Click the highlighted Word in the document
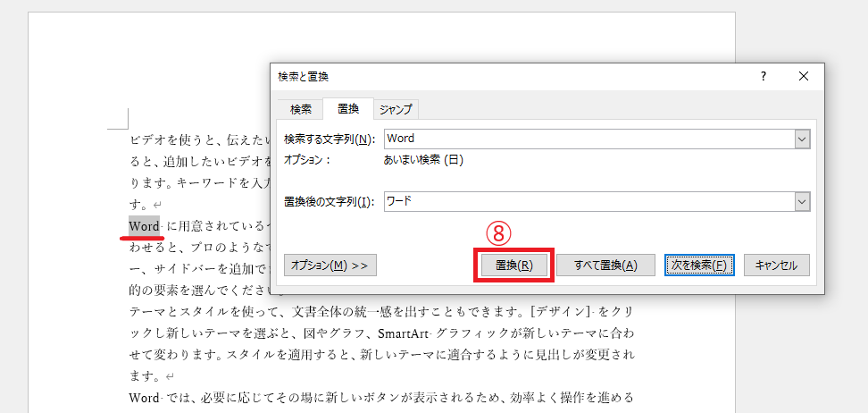Screen dimensions: 868x413 tap(143, 225)
